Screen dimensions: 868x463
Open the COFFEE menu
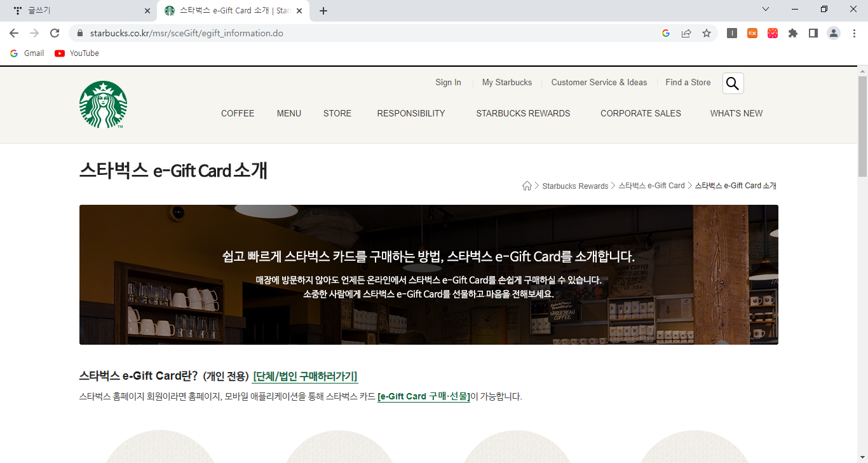[x=238, y=113]
